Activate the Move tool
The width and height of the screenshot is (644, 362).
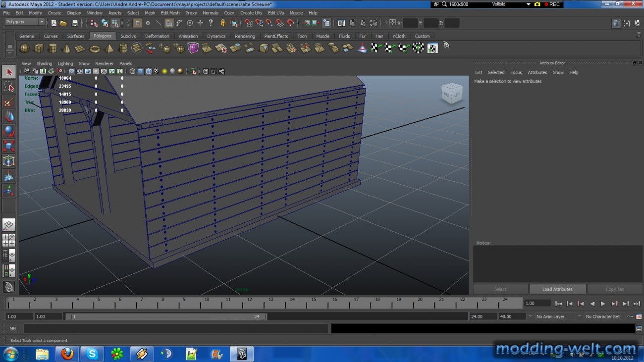point(9,116)
